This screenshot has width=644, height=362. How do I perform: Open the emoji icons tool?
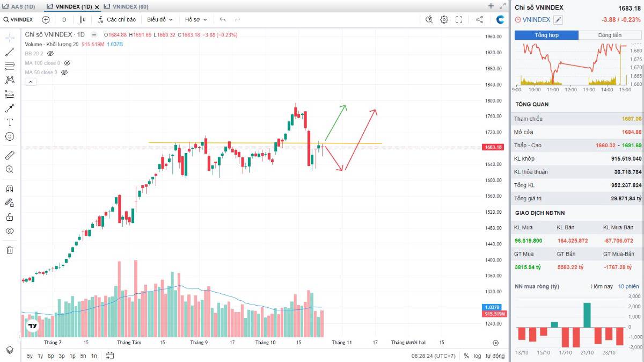coord(10,136)
